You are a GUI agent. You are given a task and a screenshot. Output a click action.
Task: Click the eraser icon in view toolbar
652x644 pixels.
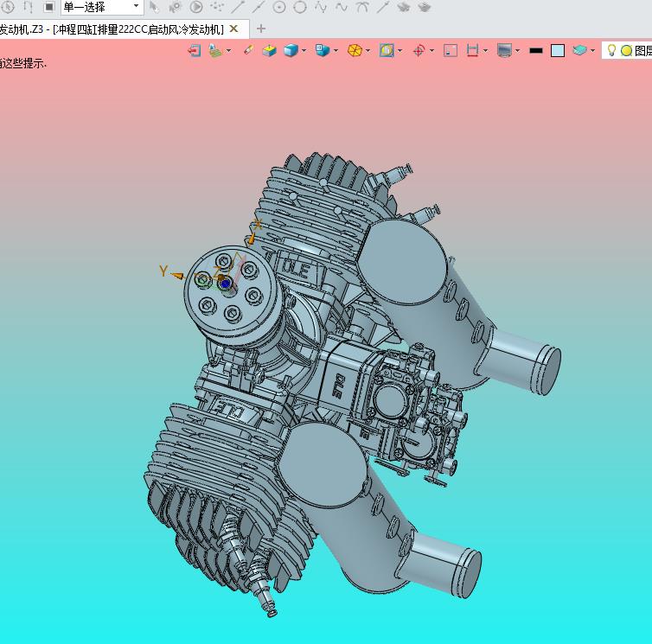249,50
